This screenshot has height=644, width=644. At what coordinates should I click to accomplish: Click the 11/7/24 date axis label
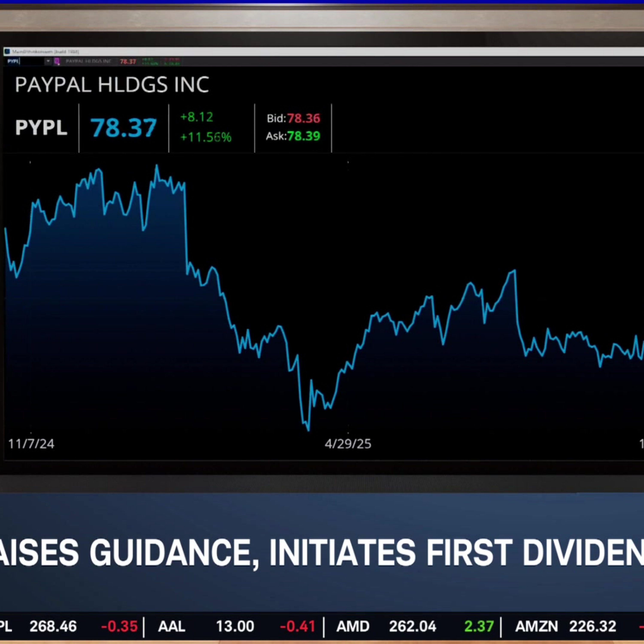[31, 444]
